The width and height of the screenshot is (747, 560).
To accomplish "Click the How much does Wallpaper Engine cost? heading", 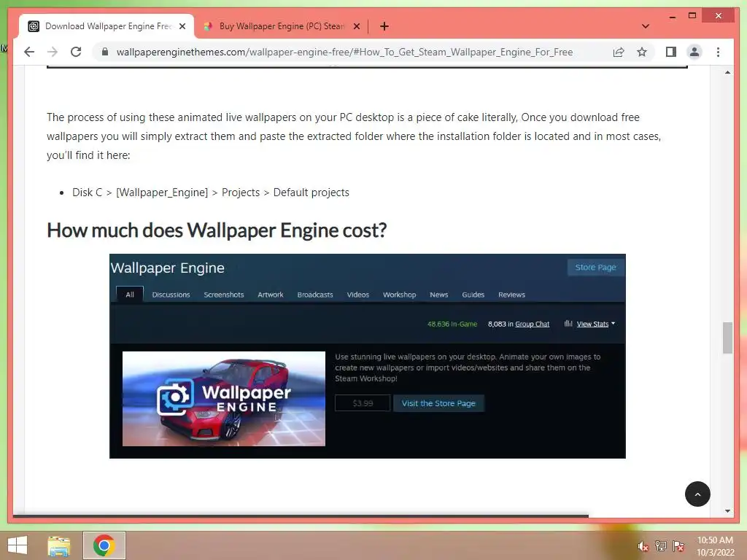I will [217, 230].
